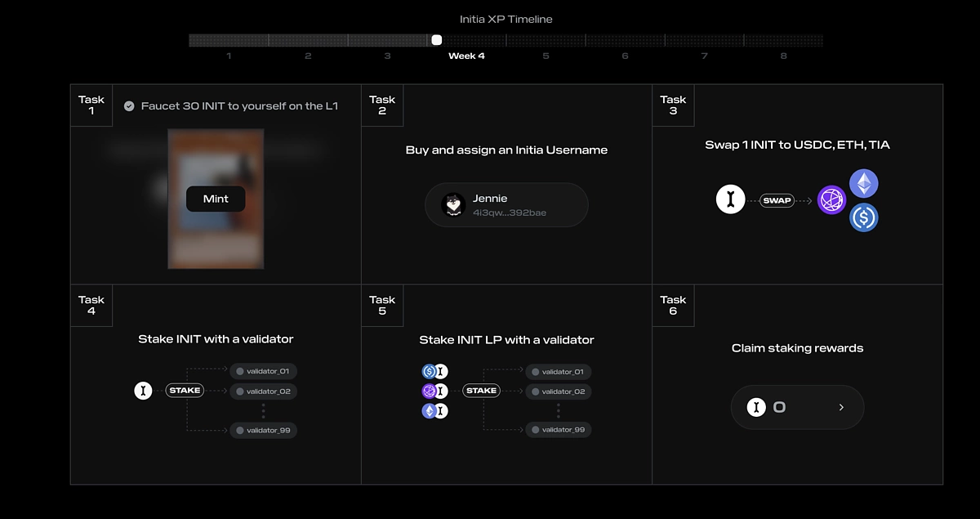The width and height of the screenshot is (980, 519).
Task: Jump to week 3 on the timeline
Action: click(387, 56)
